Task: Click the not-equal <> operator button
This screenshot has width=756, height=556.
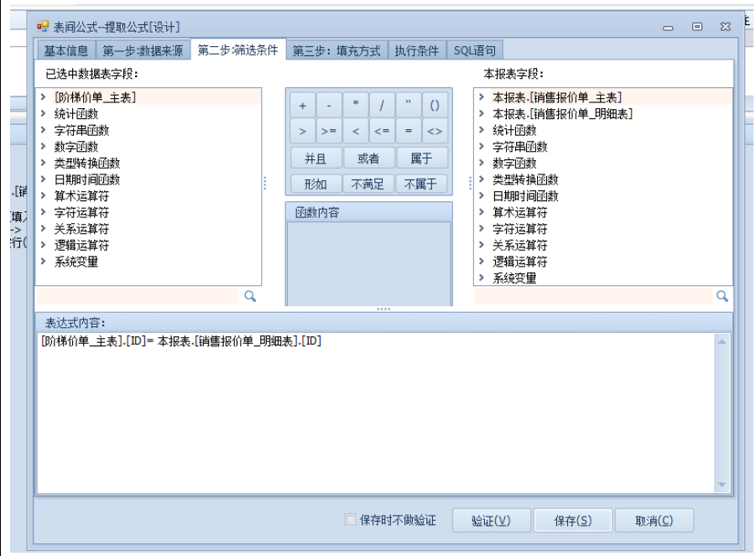Action: coord(434,132)
